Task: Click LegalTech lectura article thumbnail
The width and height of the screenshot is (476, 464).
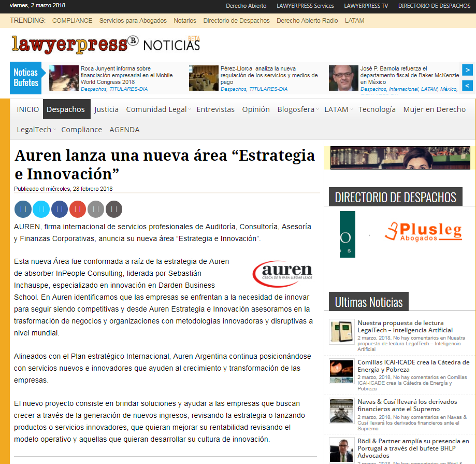Action: (x=341, y=331)
